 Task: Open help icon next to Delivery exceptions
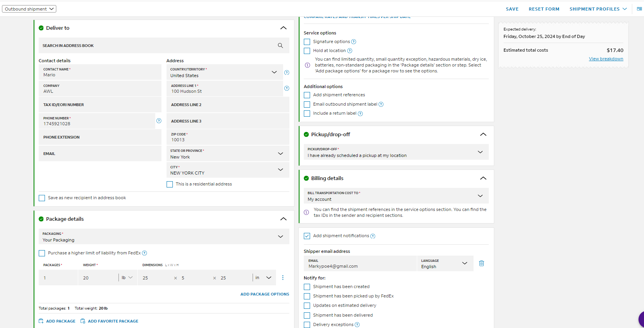pyautogui.click(x=357, y=325)
